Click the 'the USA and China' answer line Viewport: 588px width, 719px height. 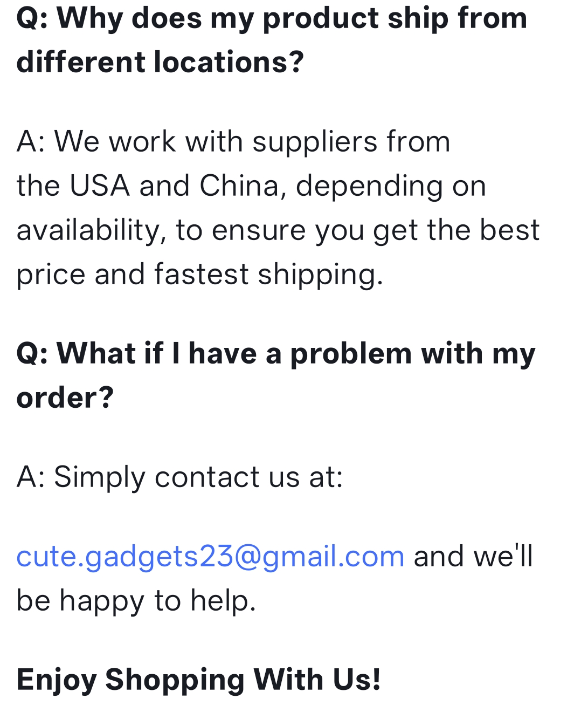(251, 186)
